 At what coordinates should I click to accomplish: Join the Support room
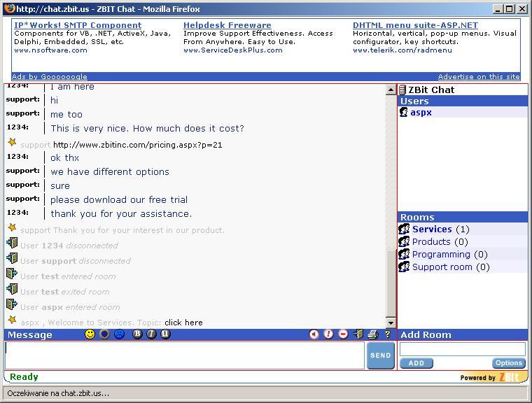tap(463, 267)
